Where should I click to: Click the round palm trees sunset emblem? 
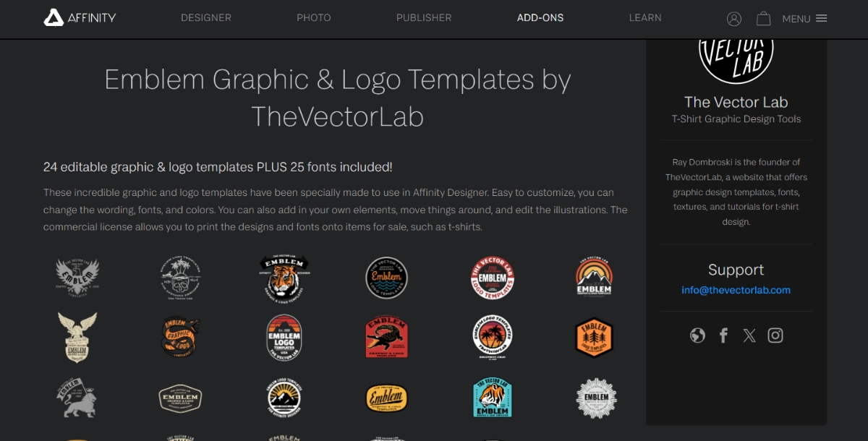492,338
